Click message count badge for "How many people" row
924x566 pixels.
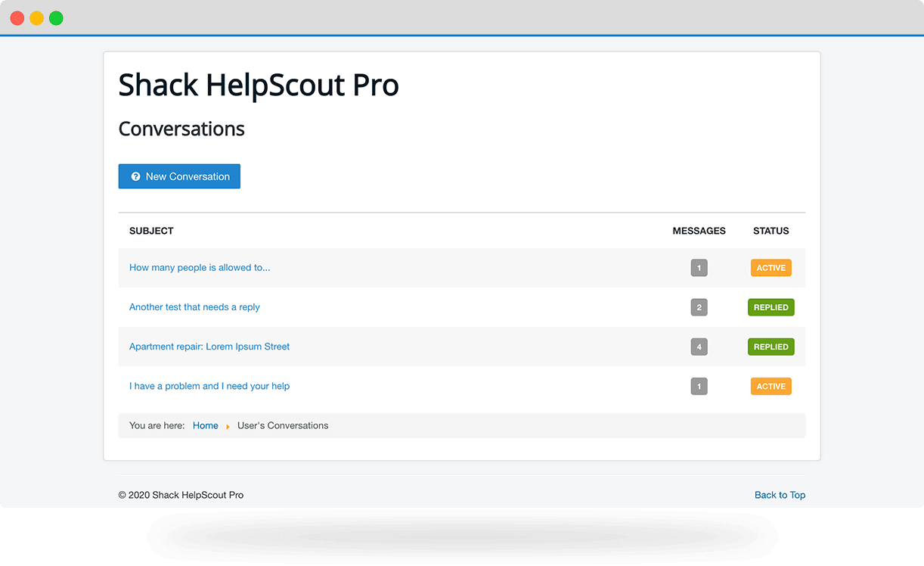click(699, 268)
